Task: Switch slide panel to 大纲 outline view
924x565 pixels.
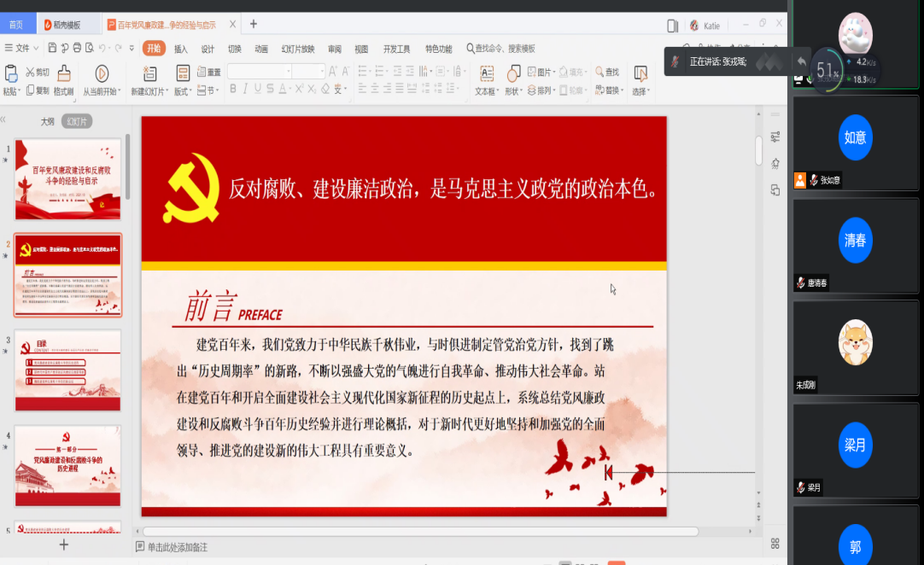Action: pyautogui.click(x=48, y=122)
